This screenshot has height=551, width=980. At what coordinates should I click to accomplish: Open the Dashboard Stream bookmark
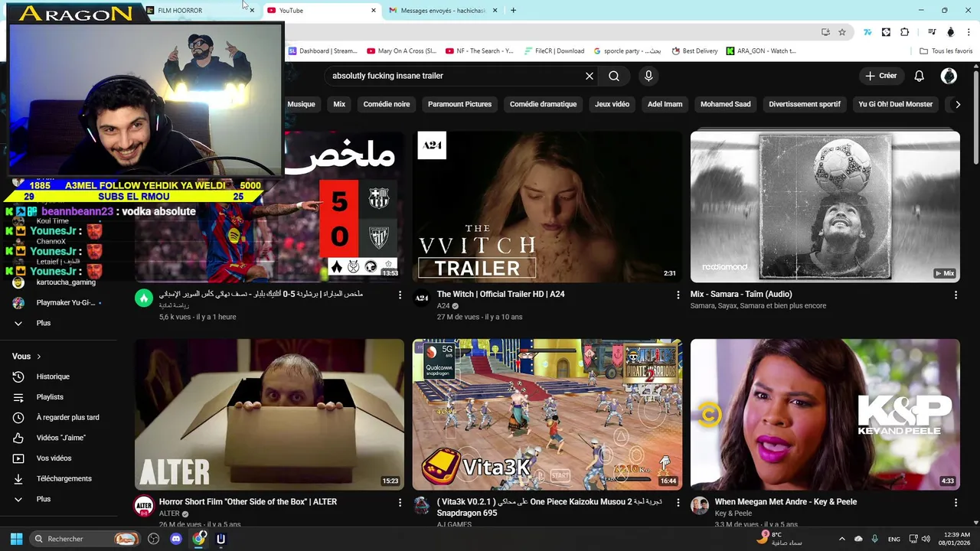pyautogui.click(x=323, y=51)
